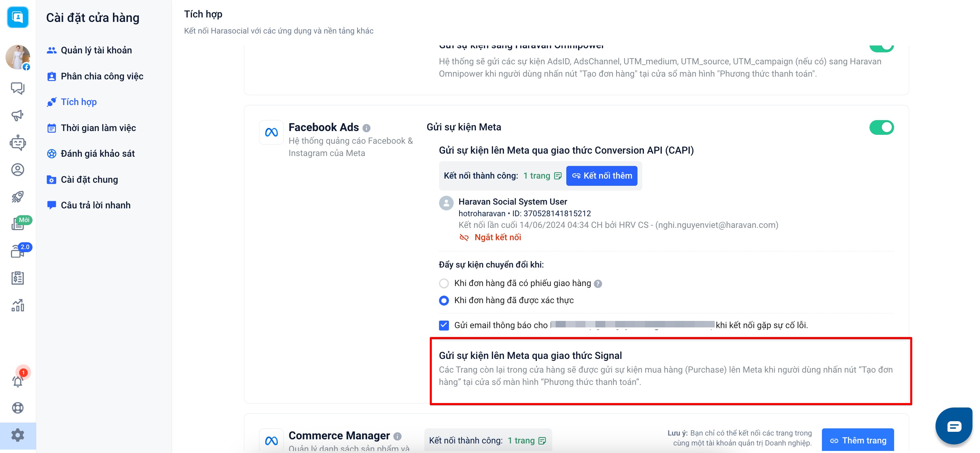980x453 pixels.
Task: Open the chatbot robot icon
Action: [x=17, y=143]
